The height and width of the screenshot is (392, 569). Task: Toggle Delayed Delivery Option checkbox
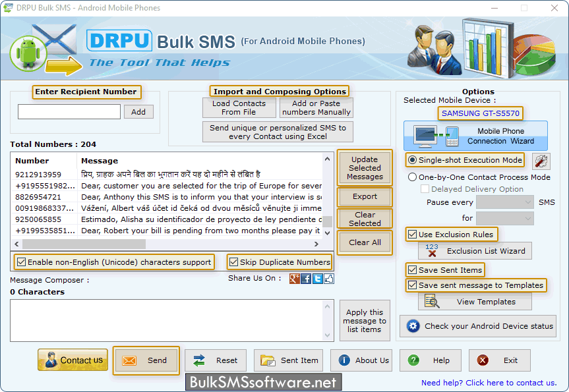point(425,189)
